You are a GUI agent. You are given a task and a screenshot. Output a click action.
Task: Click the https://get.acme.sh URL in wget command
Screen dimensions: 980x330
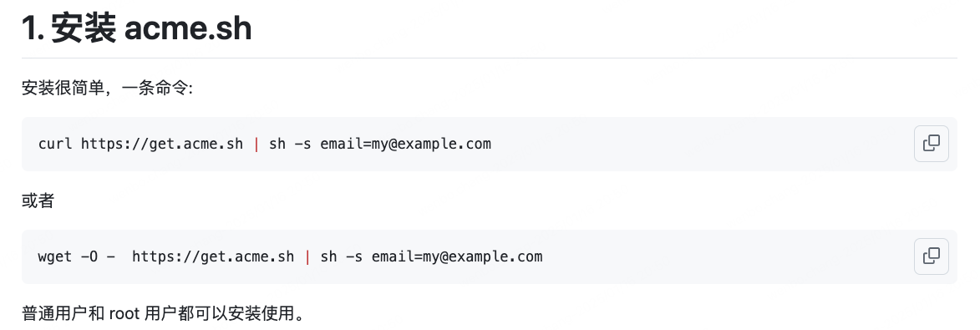pos(213,256)
